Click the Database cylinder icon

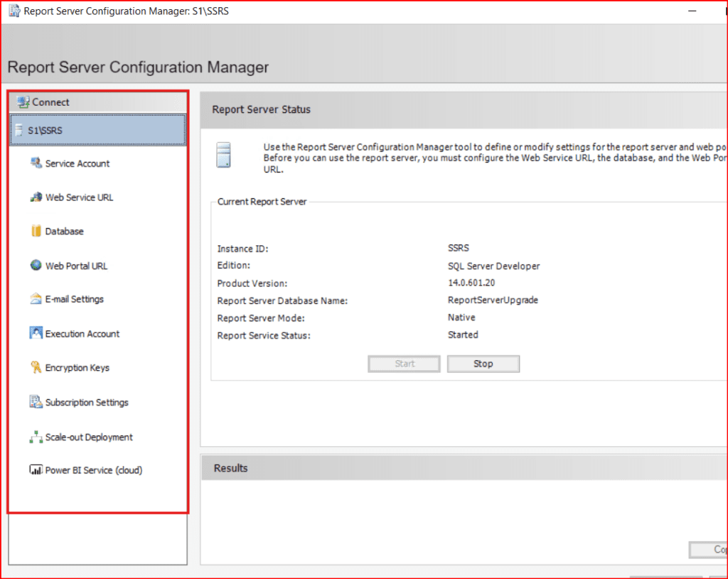36,232
